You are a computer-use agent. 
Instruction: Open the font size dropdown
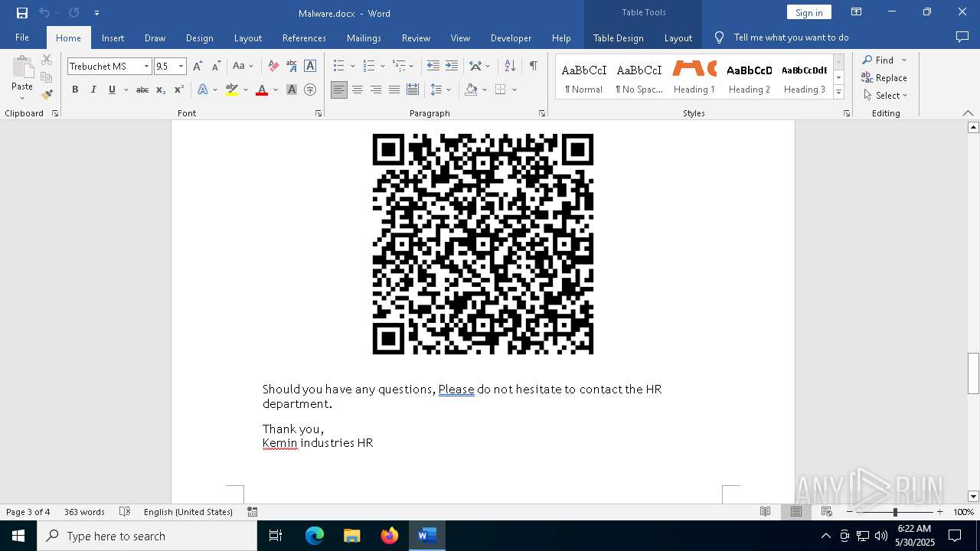(181, 67)
